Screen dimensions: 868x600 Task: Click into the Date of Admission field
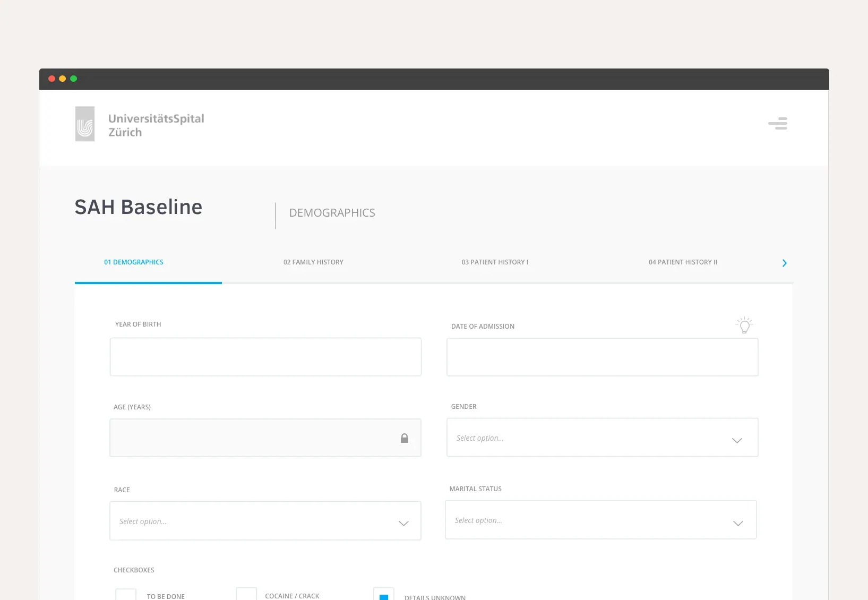click(602, 357)
